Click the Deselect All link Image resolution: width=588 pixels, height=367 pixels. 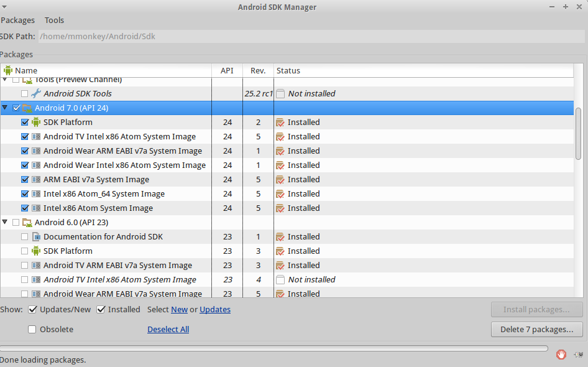pos(168,330)
